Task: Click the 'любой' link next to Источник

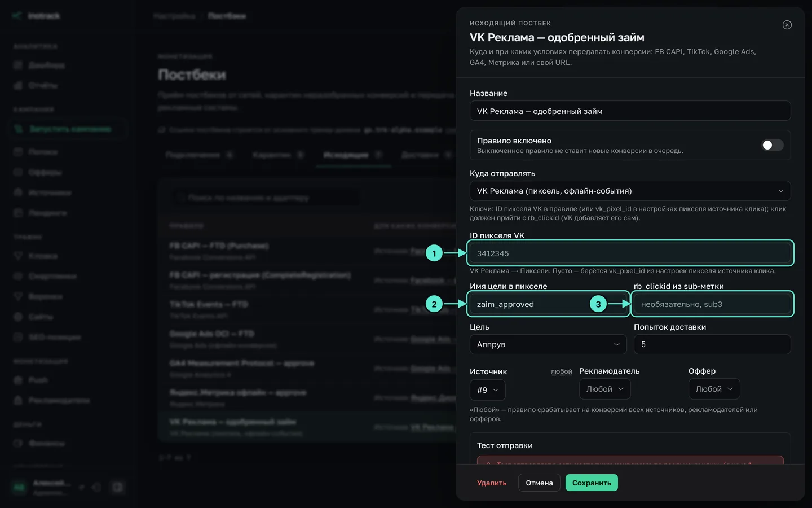Action: [x=561, y=371]
